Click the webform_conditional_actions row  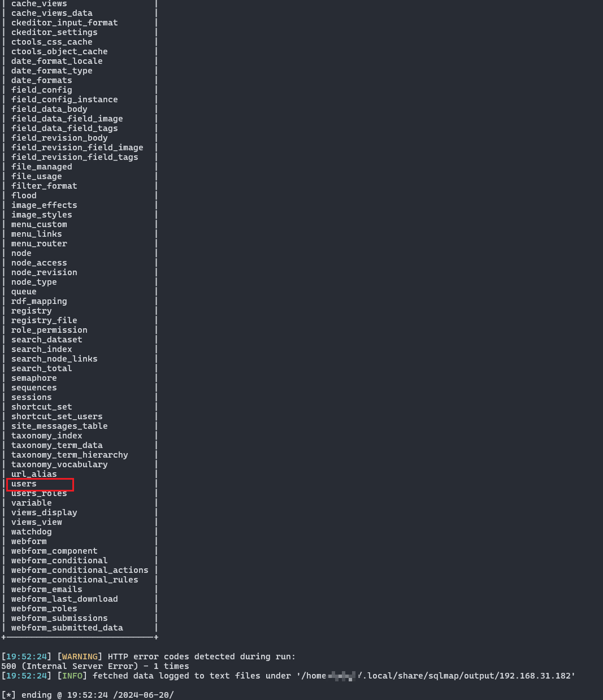pyautogui.click(x=80, y=571)
